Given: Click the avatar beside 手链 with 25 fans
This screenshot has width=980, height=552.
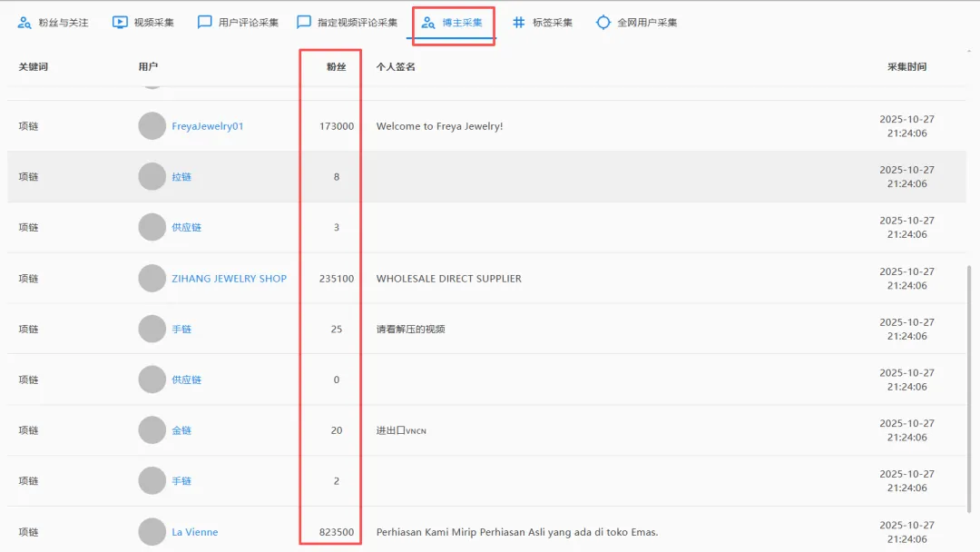Looking at the screenshot, I should 151,329.
